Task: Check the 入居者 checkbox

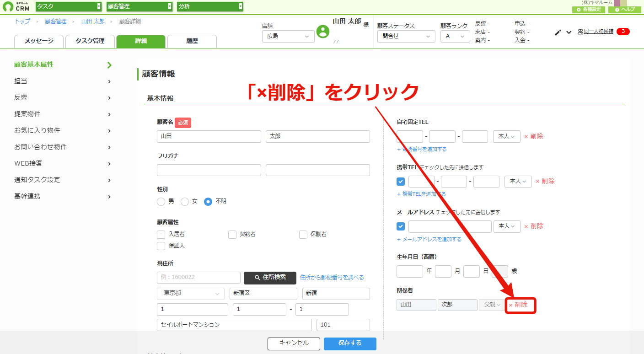Action: point(161,234)
